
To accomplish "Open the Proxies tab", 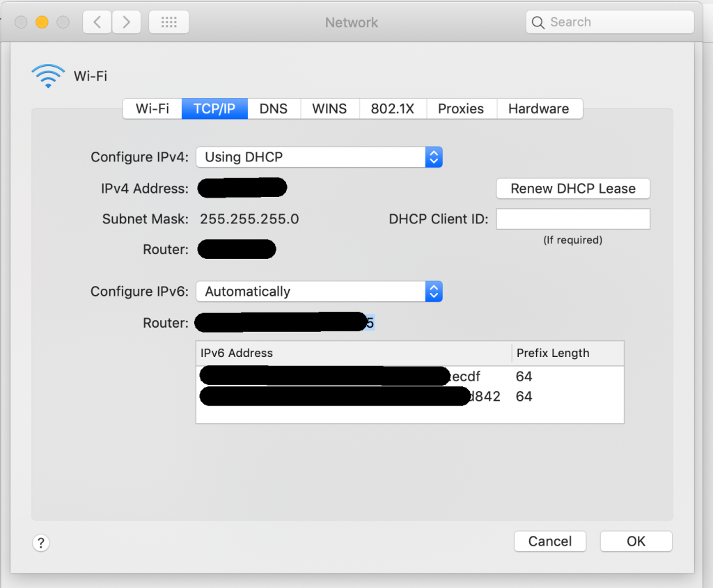I will click(460, 109).
